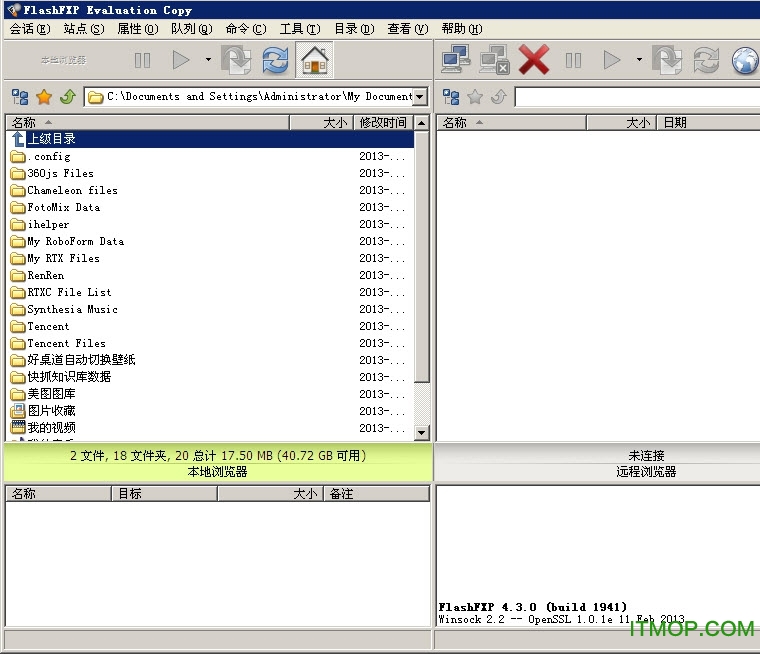Select the RTXC File List folder

tap(210, 292)
